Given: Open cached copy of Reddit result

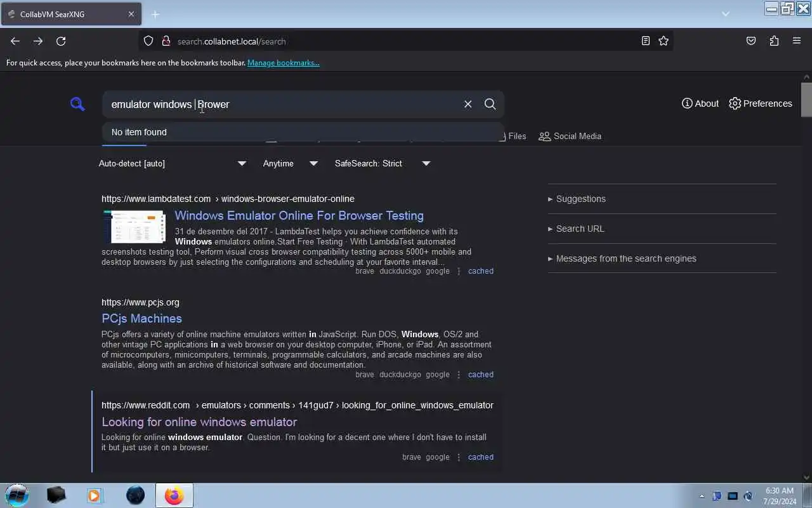Looking at the screenshot, I should pyautogui.click(x=480, y=457).
